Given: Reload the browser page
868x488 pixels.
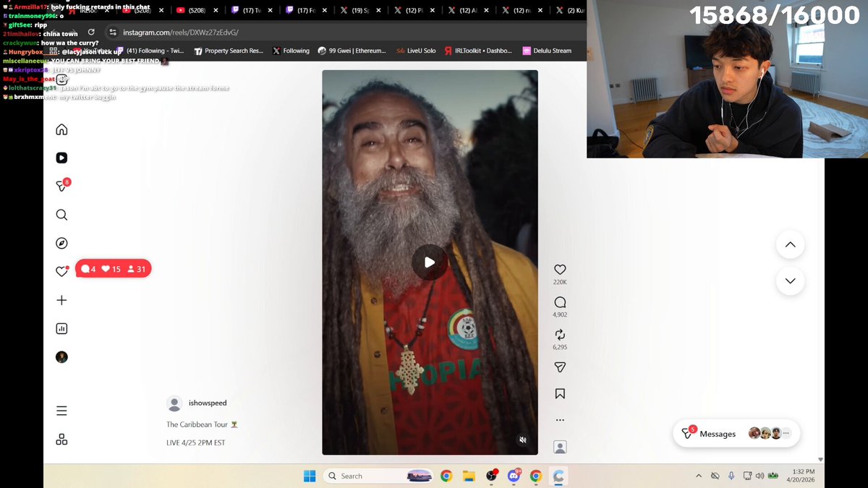Looking at the screenshot, I should point(91,33).
